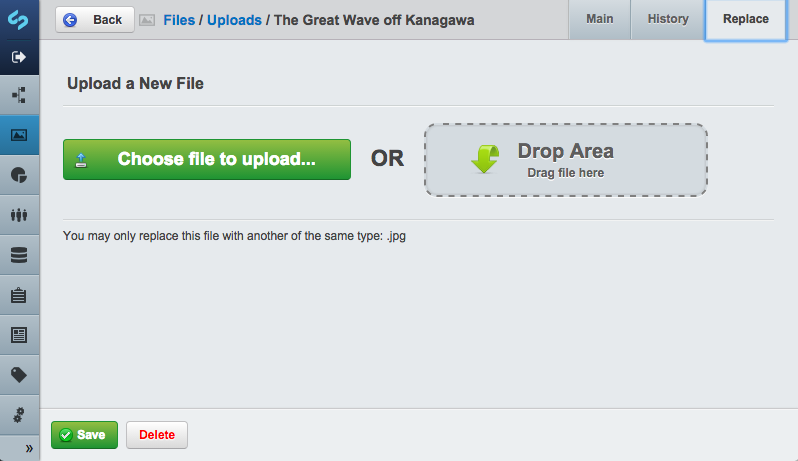
Task: Open the Security users group icon
Action: (x=19, y=215)
